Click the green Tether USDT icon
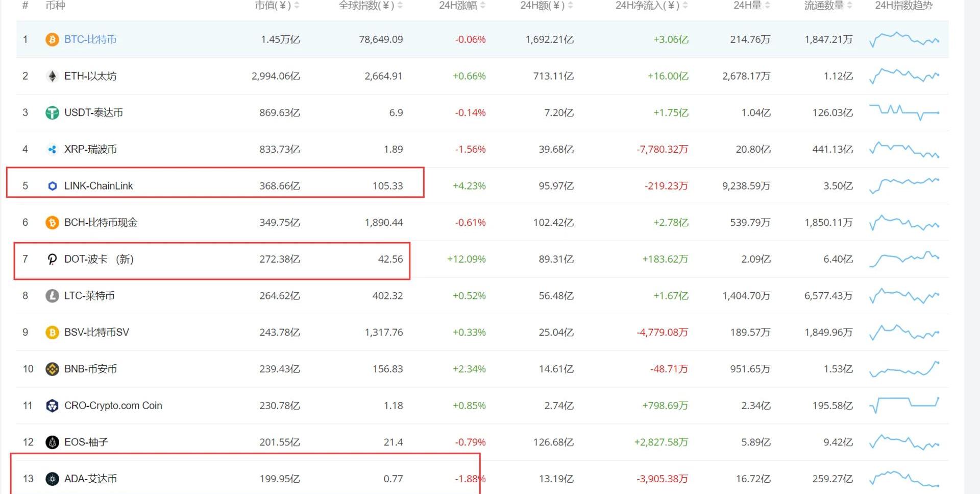The image size is (980, 494). click(x=52, y=113)
